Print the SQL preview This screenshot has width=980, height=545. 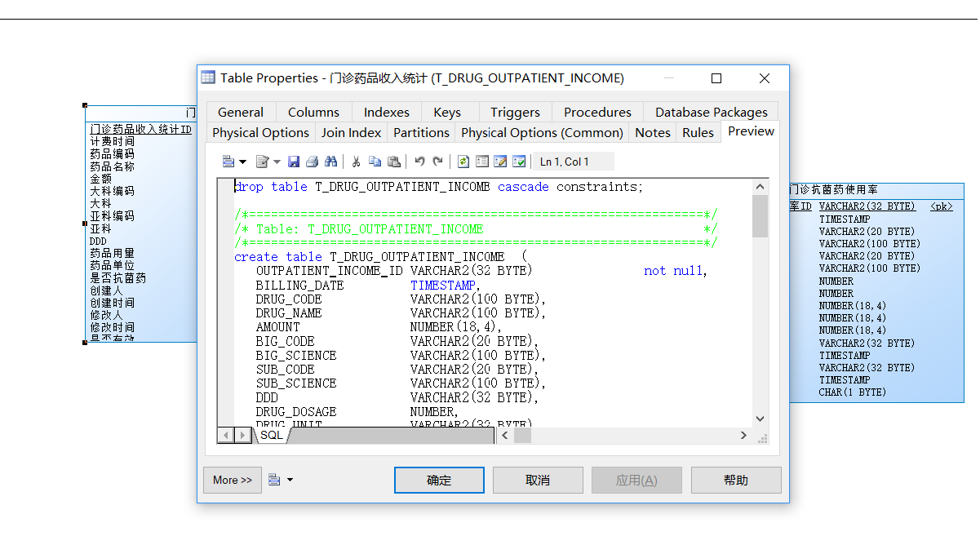(x=312, y=161)
